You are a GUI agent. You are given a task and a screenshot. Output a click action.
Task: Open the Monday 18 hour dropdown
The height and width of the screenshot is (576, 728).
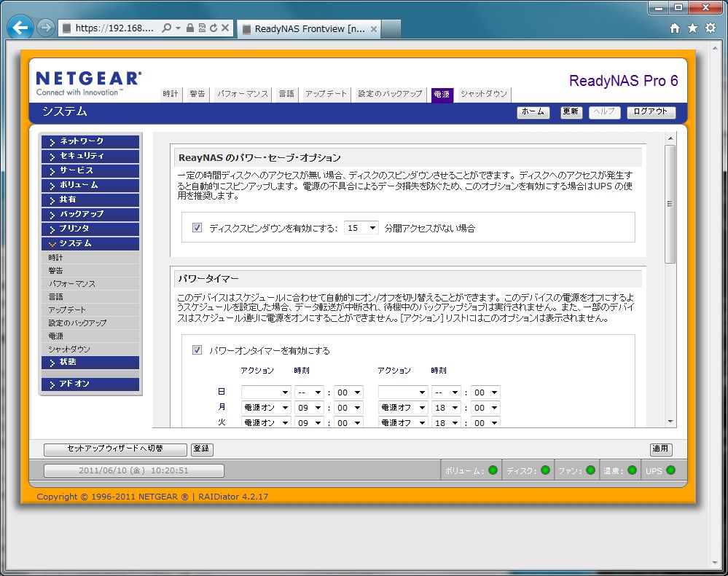pos(446,408)
